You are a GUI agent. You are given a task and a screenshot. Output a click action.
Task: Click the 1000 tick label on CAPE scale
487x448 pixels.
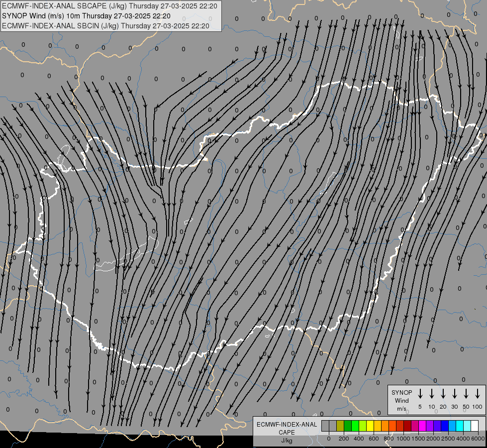pos(403,439)
